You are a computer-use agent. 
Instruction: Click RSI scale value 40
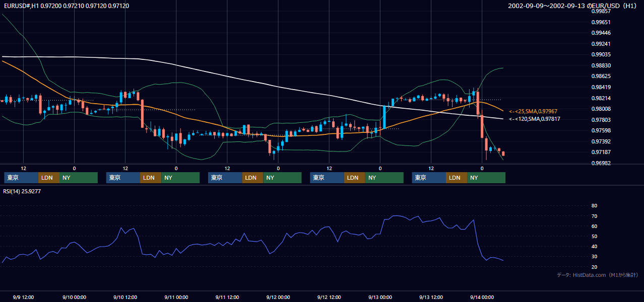(594, 246)
